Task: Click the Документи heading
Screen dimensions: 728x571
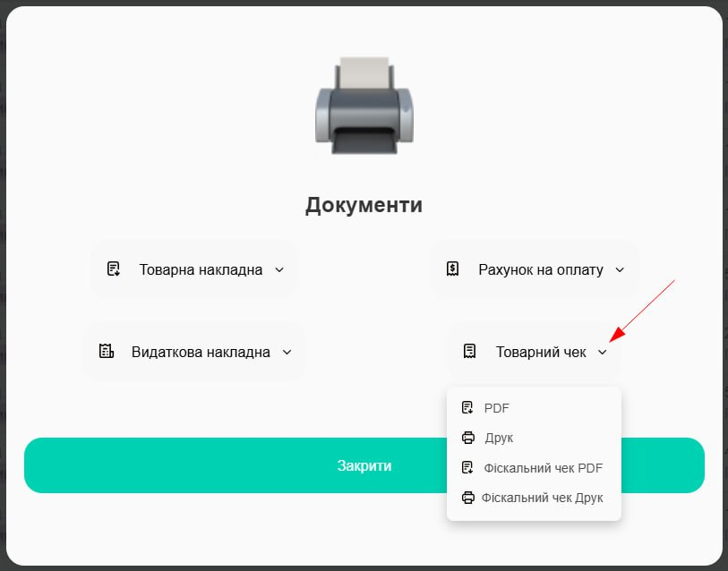Action: pos(364,205)
